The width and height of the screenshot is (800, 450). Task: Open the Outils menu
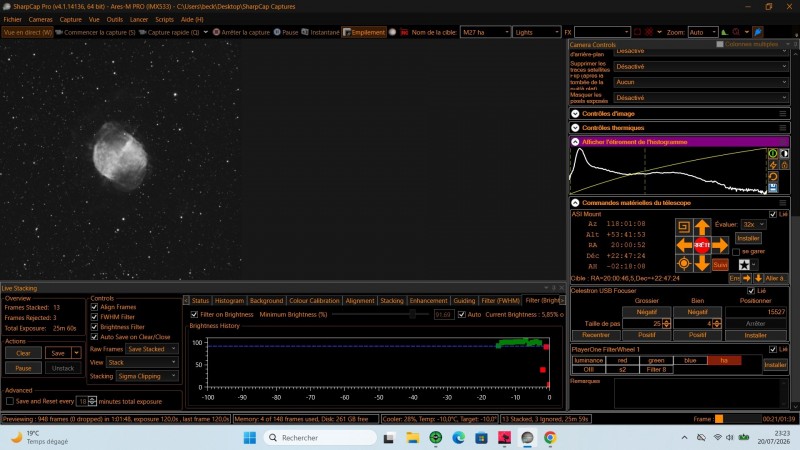coord(114,19)
